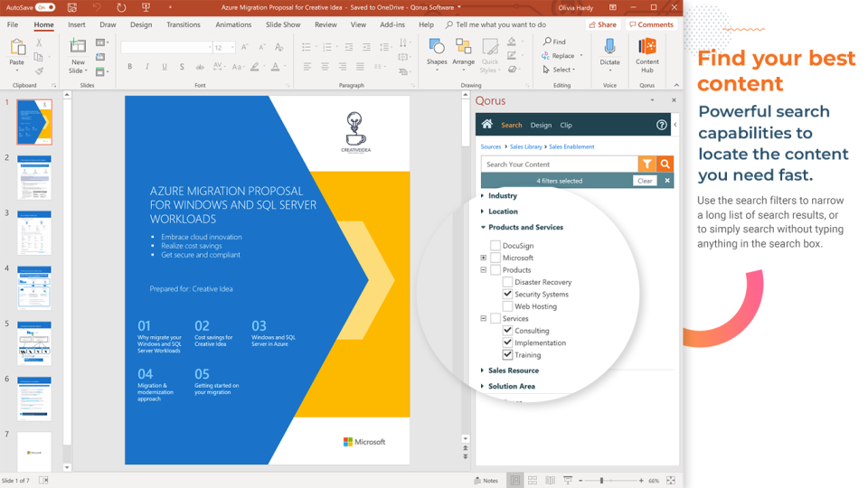Click the Dictate microphone icon

(609, 46)
